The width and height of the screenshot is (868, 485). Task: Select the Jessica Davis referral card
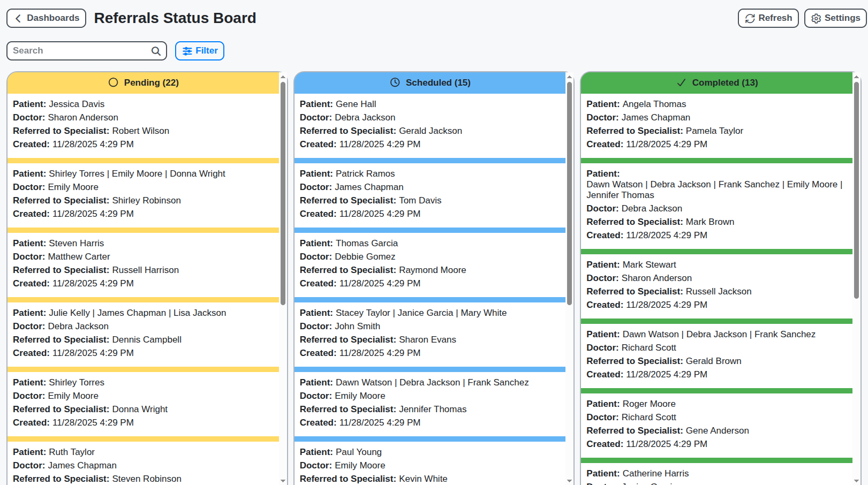(143, 124)
